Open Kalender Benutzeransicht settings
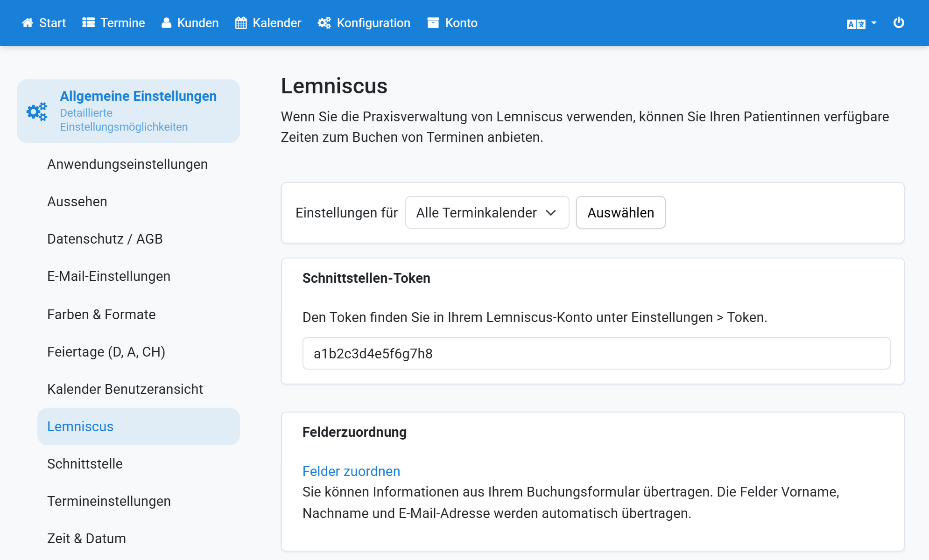 (125, 389)
